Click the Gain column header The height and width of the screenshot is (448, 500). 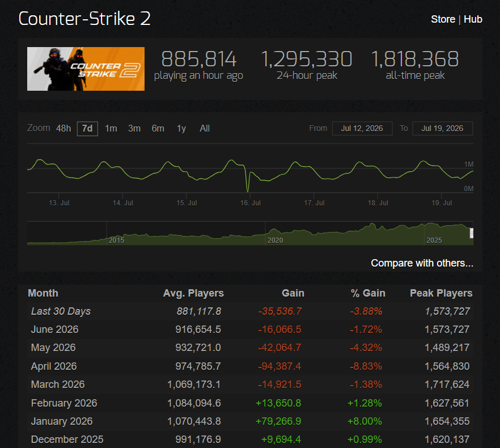tap(293, 293)
